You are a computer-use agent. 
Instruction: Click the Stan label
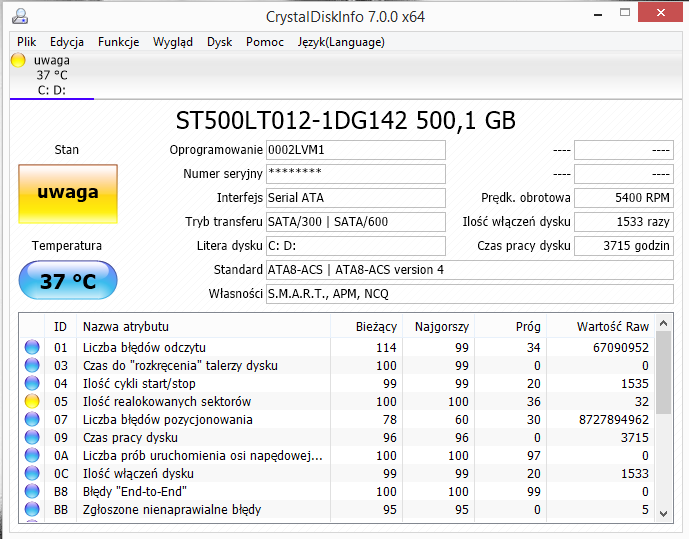66,150
